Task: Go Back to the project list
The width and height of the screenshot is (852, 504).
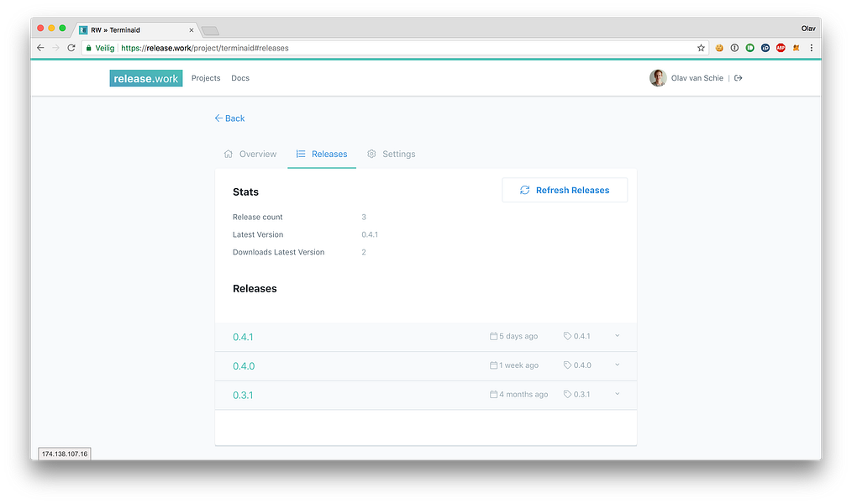Action: (x=229, y=118)
